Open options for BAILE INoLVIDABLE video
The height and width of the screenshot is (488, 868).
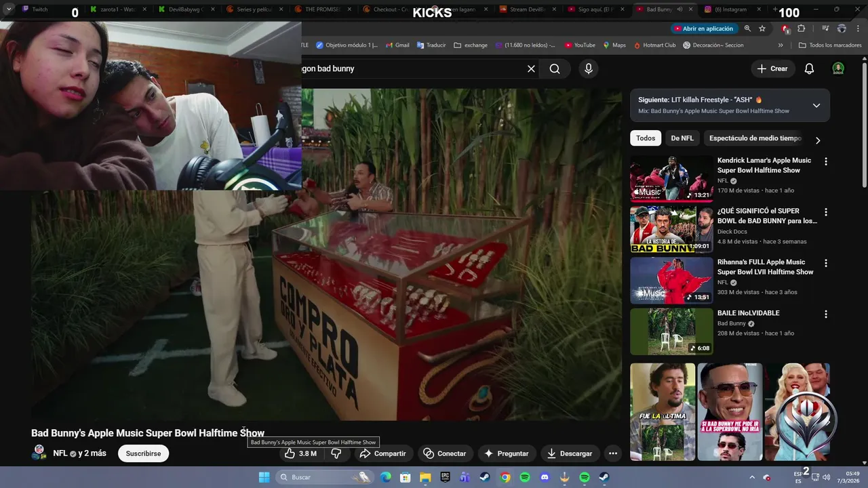pyautogui.click(x=825, y=314)
